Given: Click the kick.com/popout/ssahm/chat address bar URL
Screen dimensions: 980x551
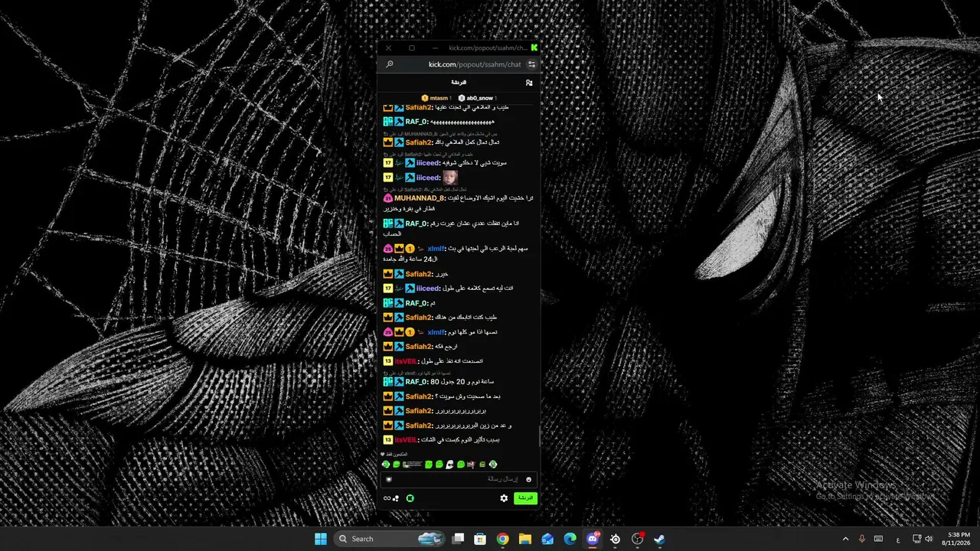Looking at the screenshot, I should pyautogui.click(x=475, y=64).
